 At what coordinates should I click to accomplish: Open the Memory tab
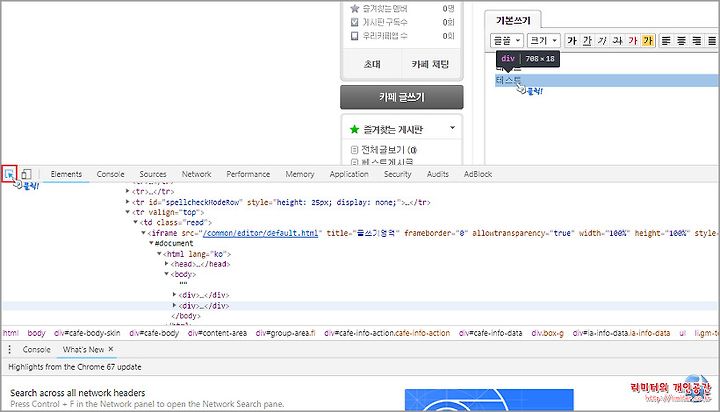300,174
